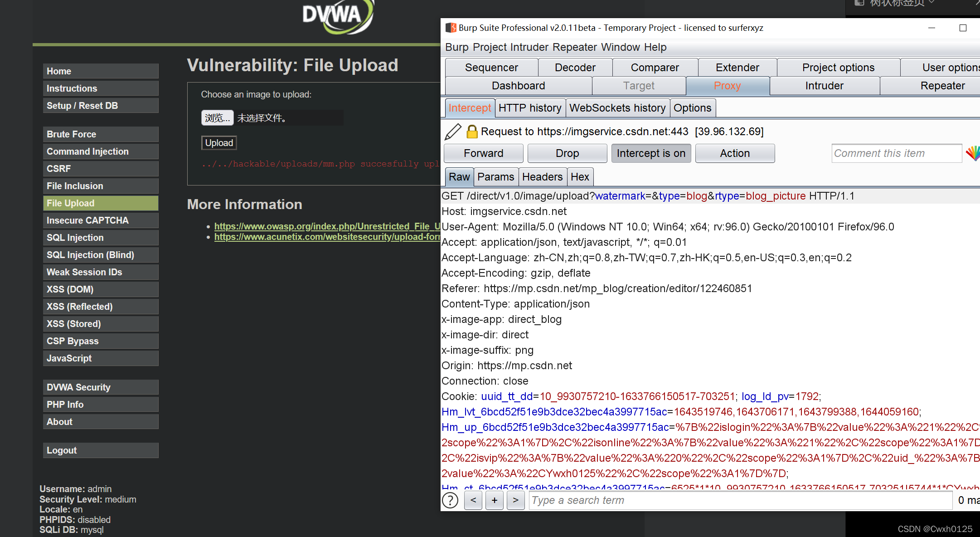The height and width of the screenshot is (537, 980).
Task: Open the Burp menu
Action: pyautogui.click(x=456, y=47)
